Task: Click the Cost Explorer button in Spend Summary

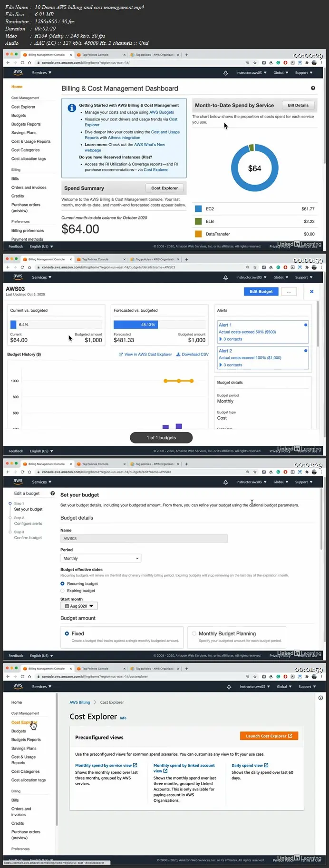Action: [x=164, y=188]
